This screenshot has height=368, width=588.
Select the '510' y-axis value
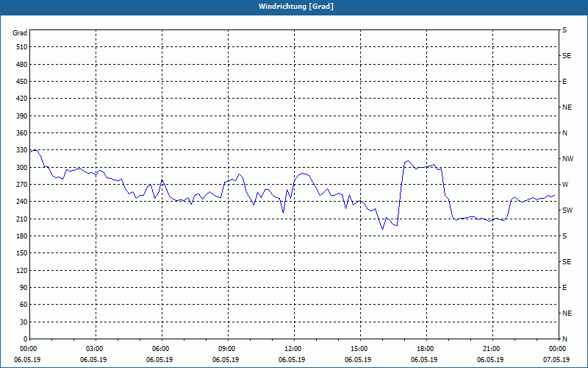click(x=22, y=47)
